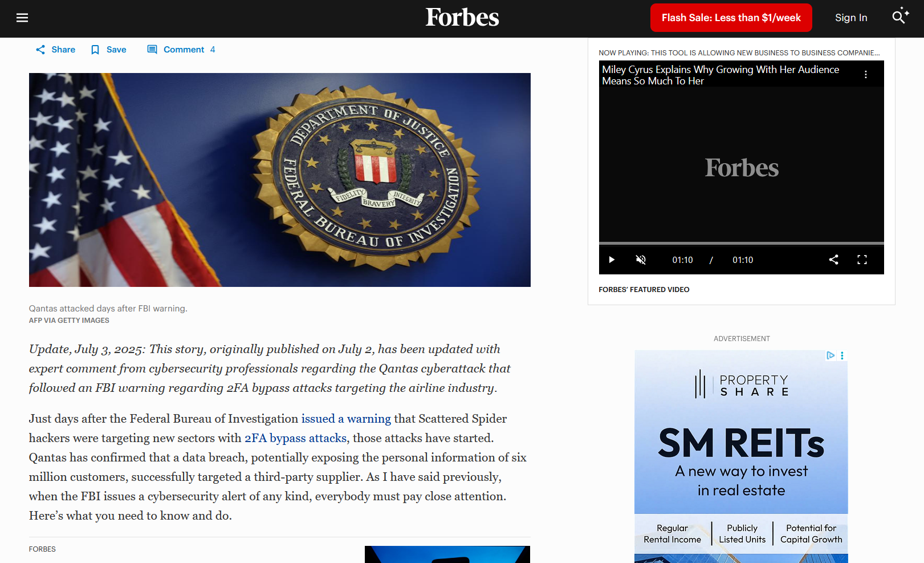924x563 pixels.
Task: Enter video fullscreen mode
Action: tap(862, 260)
